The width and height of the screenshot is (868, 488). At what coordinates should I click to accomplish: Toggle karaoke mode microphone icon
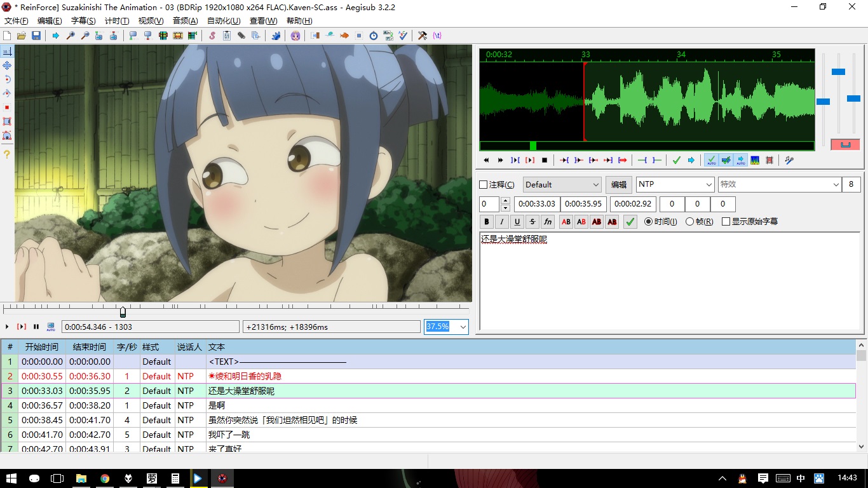[x=789, y=160]
